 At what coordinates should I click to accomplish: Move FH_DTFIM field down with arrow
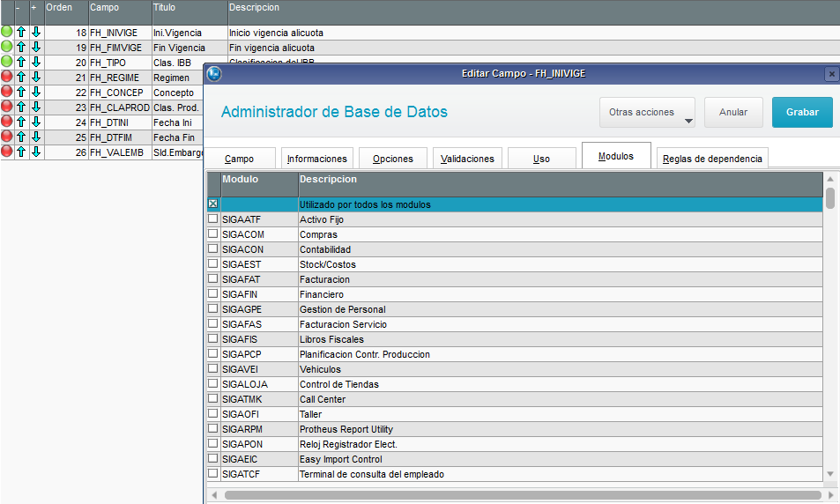[36, 137]
